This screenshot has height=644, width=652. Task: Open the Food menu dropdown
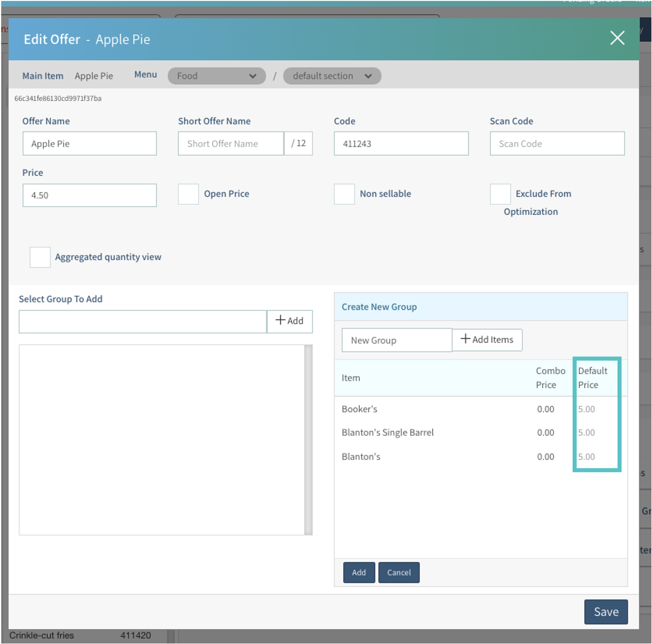[x=216, y=76]
